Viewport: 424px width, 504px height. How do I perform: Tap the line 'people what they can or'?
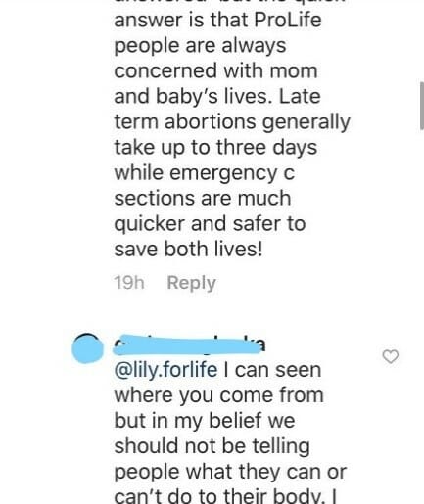pyautogui.click(x=230, y=472)
